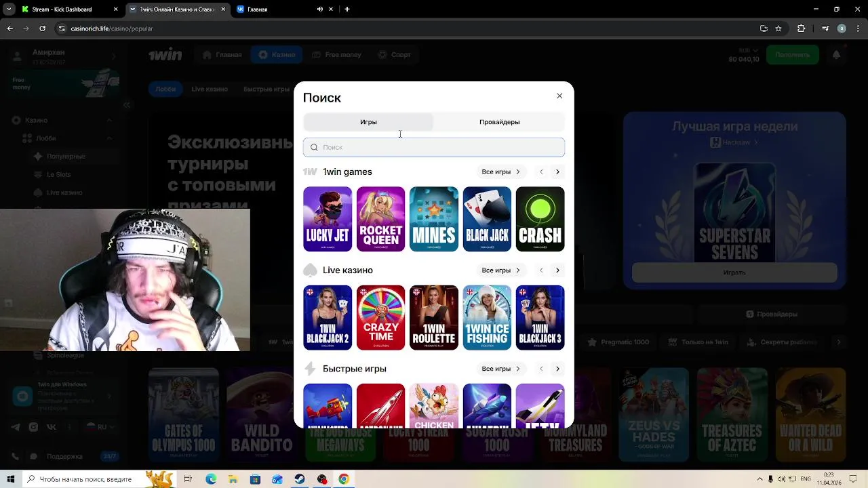Show next games in Live казино row

pyautogui.click(x=557, y=270)
